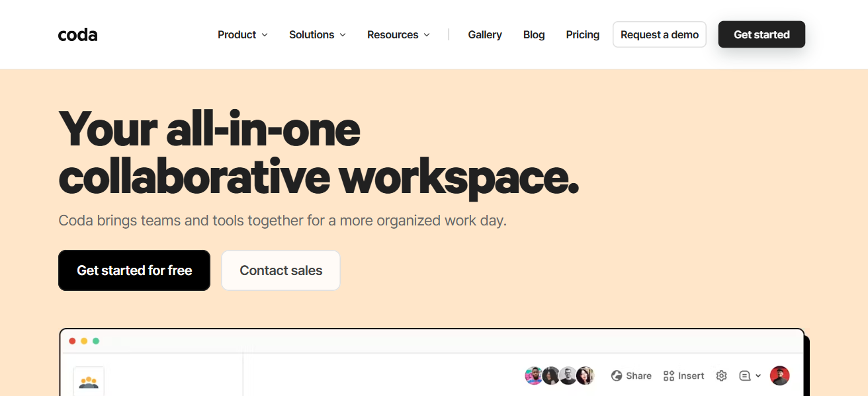Viewport: 868px width, 396px height.
Task: Click the Share icon in the doc preview
Action: (617, 376)
